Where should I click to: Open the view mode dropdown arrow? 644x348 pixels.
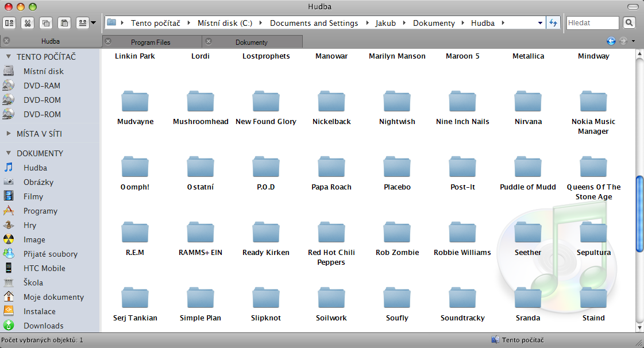[94, 23]
